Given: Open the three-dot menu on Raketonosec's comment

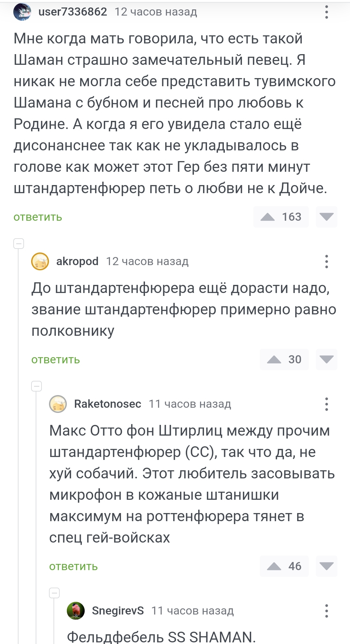Looking at the screenshot, I should [x=326, y=404].
